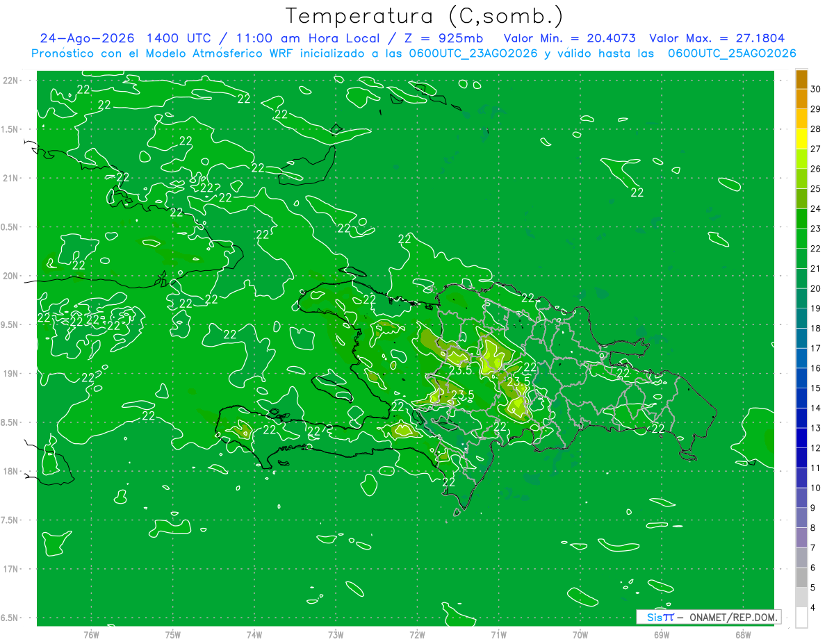The height and width of the screenshot is (644, 834).
Task: Click the deep blue legend swatch between 12 and 13
Action: 801,438
